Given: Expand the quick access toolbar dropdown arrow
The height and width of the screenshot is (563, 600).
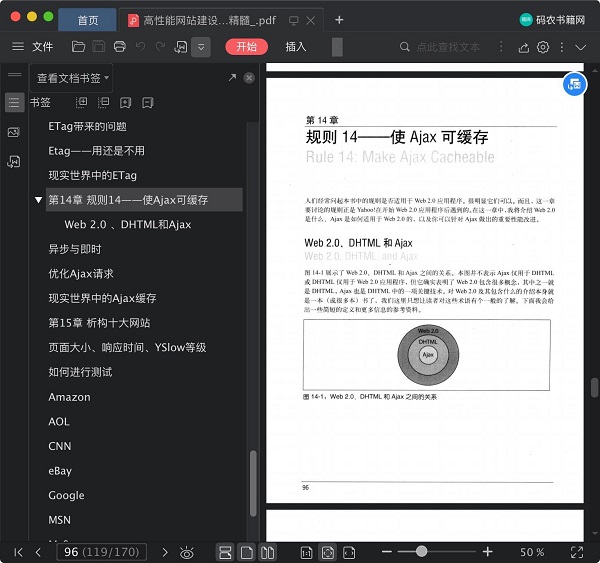Looking at the screenshot, I should pos(201,47).
